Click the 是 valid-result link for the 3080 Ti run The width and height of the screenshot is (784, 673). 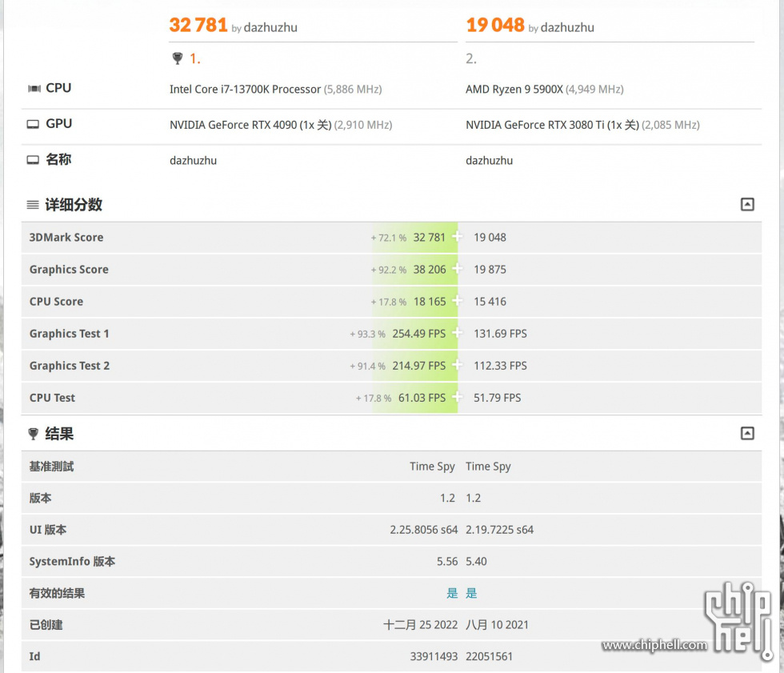[471, 593]
